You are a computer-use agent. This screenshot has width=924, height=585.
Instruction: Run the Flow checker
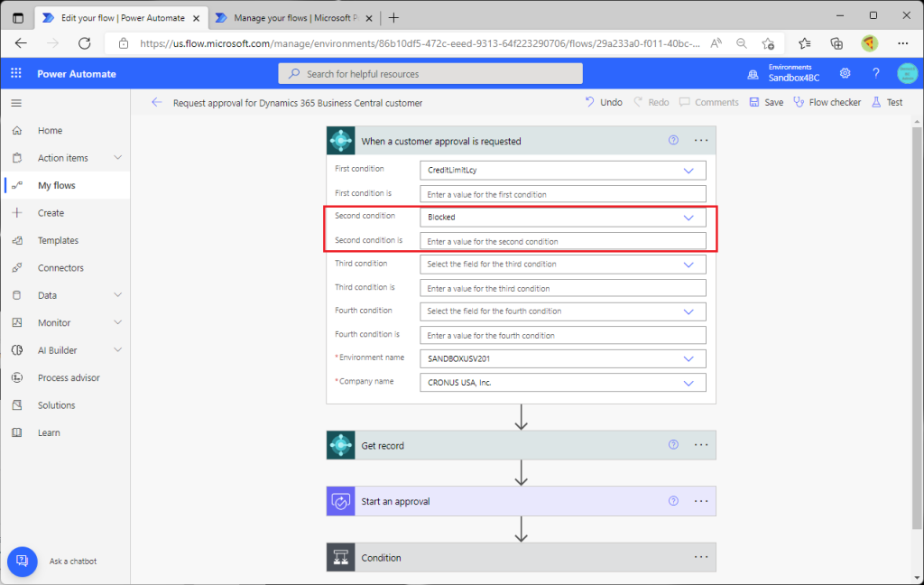point(827,102)
